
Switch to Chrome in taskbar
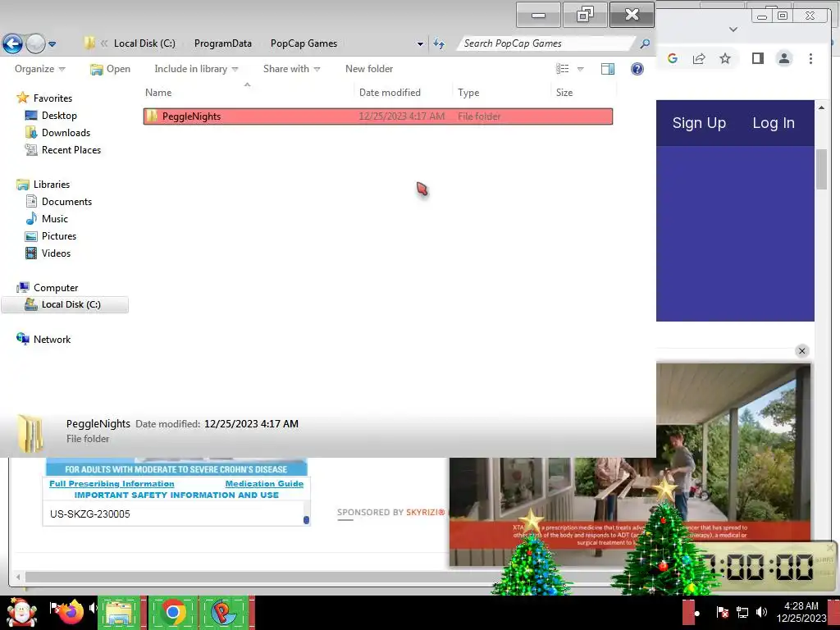[172, 613]
